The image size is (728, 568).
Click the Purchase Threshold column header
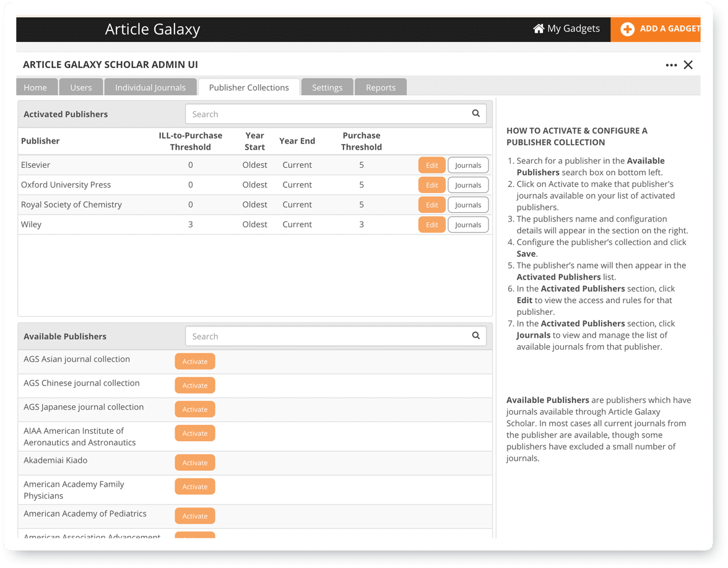(362, 141)
